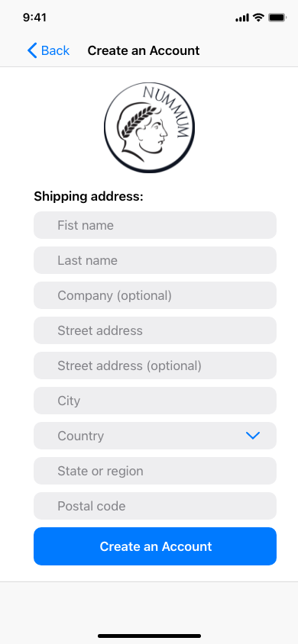This screenshot has width=298, height=644.
Task: Click the City input field
Action: pyautogui.click(x=155, y=401)
